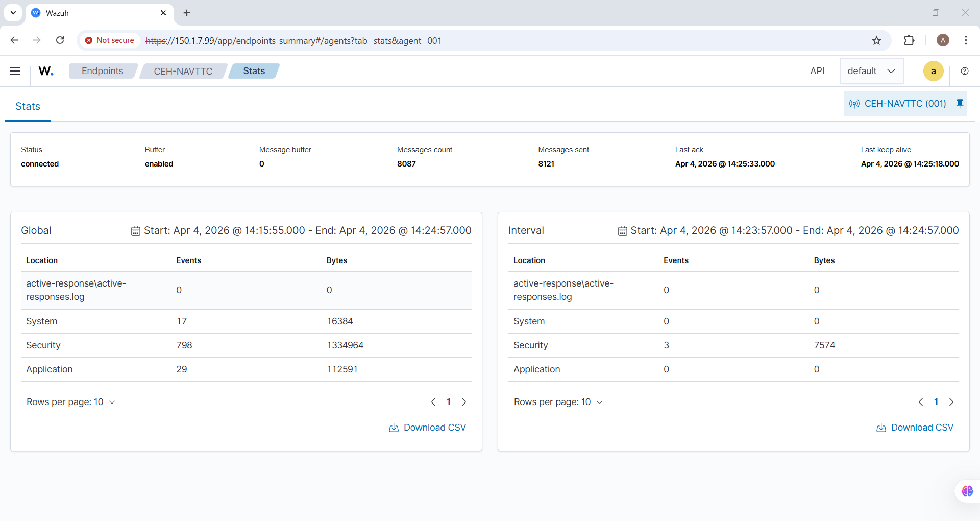Screen dimensions: 980x521
Task: Expand Rows per page in Global table
Action: [71, 402]
